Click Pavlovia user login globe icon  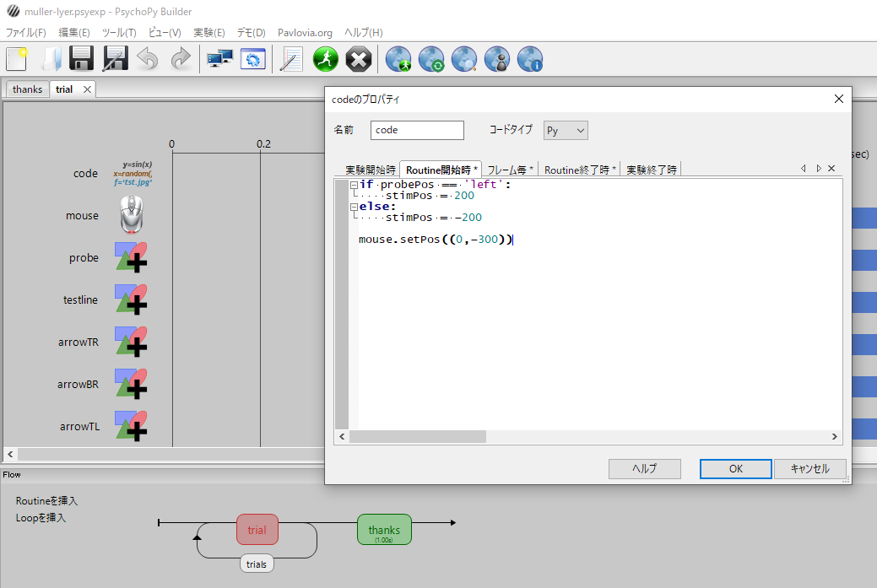tap(497, 59)
